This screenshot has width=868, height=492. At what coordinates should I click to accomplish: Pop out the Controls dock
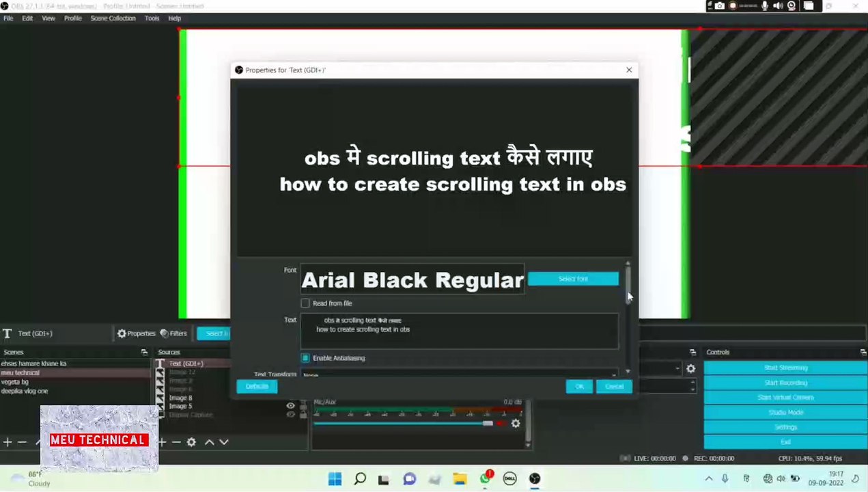(x=863, y=353)
